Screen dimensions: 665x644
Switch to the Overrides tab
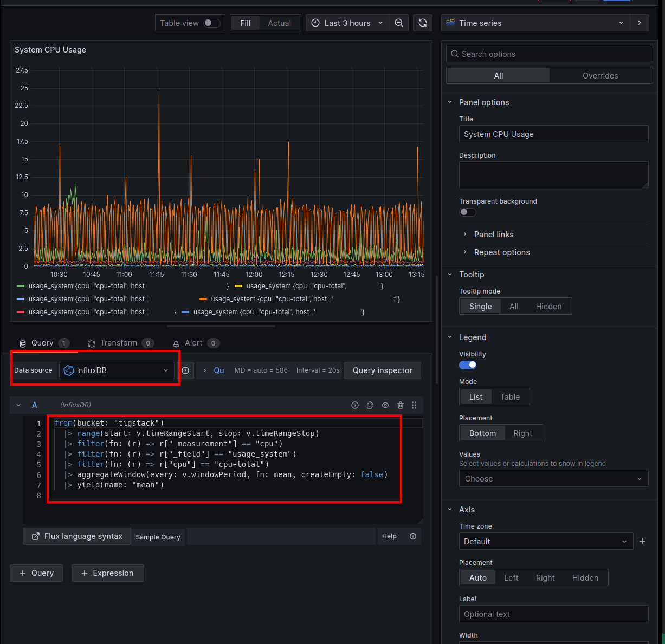pyautogui.click(x=601, y=75)
